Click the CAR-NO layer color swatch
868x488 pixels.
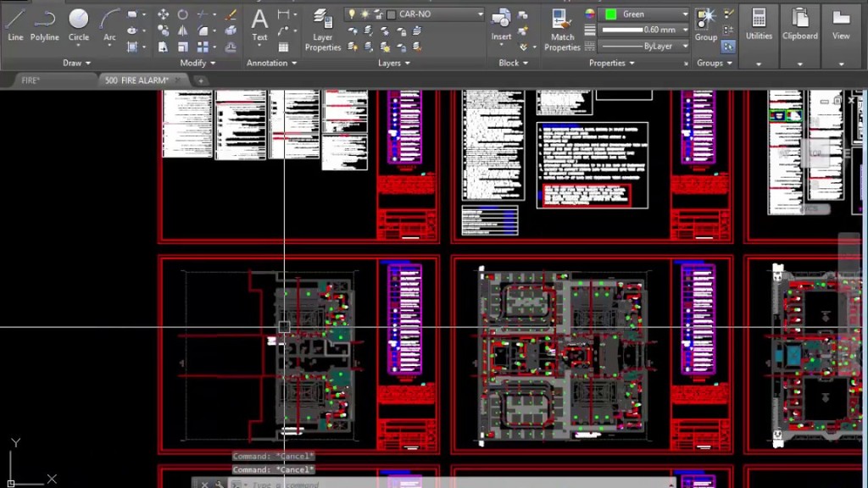(392, 14)
